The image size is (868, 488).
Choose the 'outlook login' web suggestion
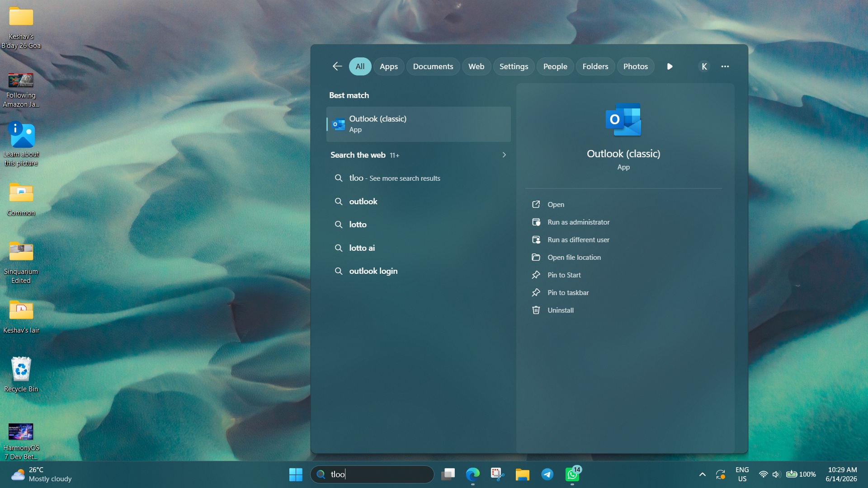tap(419, 271)
